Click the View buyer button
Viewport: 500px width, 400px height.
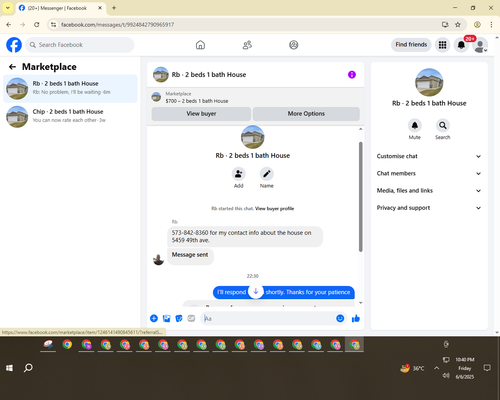point(201,114)
